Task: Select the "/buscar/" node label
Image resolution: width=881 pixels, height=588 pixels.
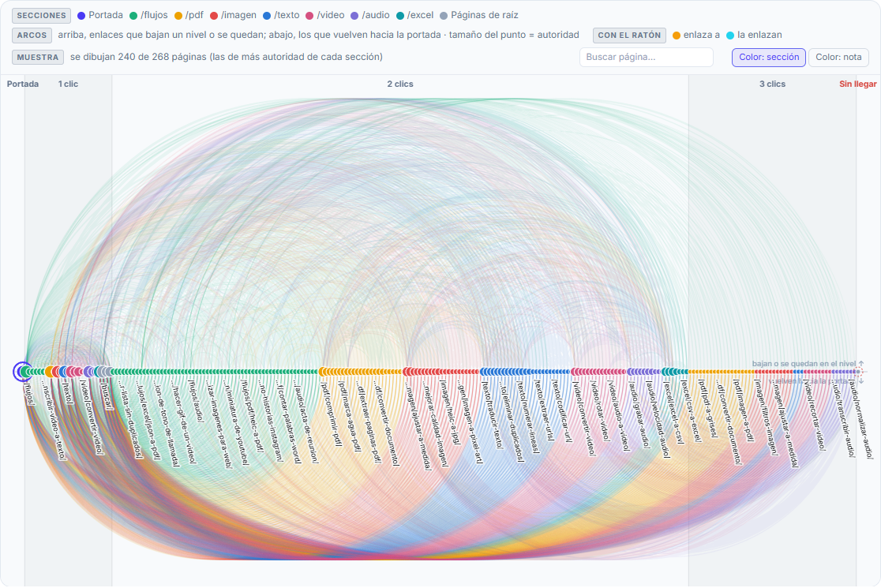Action: coord(107,395)
